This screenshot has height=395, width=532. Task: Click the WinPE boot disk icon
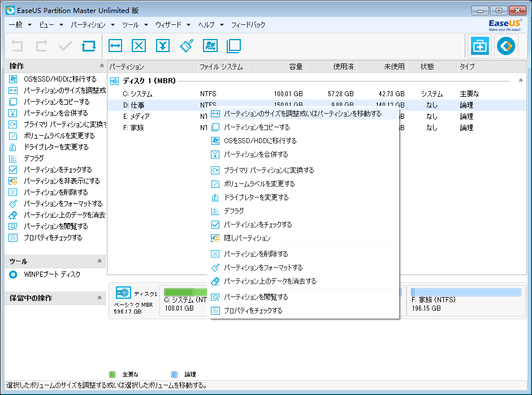(13, 274)
